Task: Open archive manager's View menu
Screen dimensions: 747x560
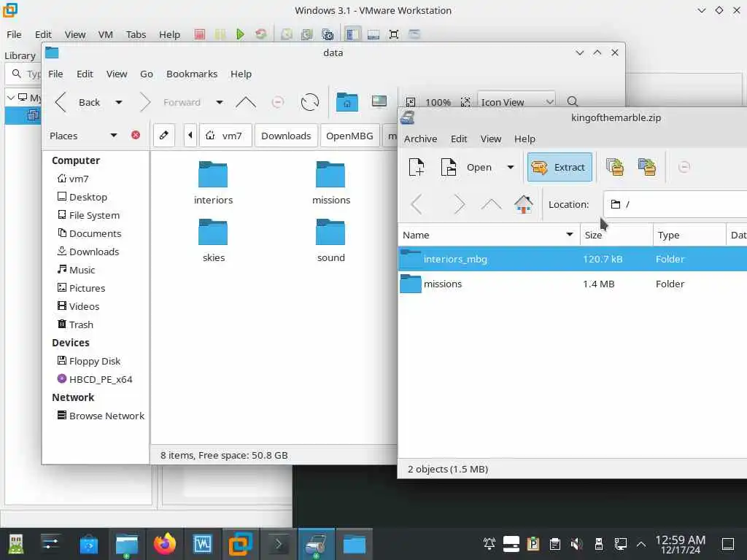Action: click(491, 139)
